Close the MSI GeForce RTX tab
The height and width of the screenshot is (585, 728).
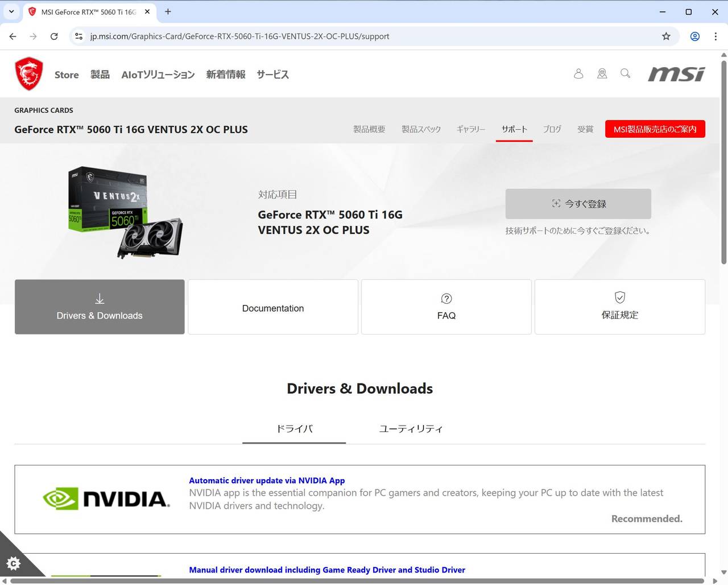147,11
